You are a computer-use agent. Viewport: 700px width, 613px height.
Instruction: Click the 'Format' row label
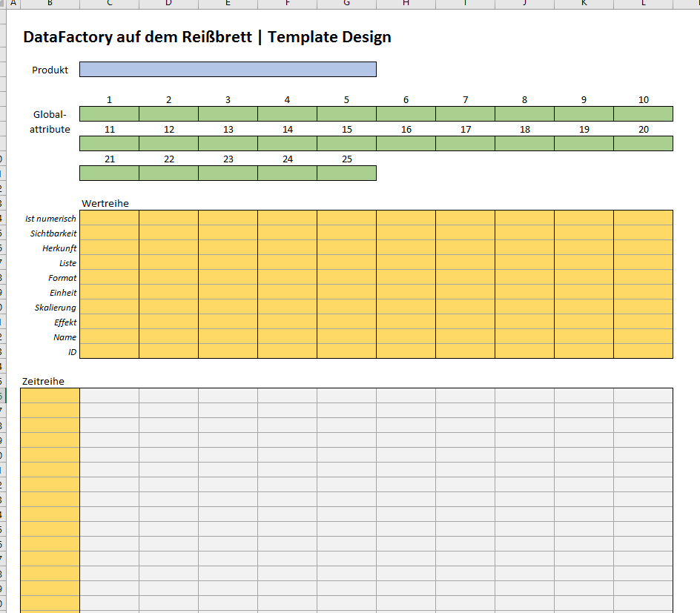pyautogui.click(x=62, y=277)
